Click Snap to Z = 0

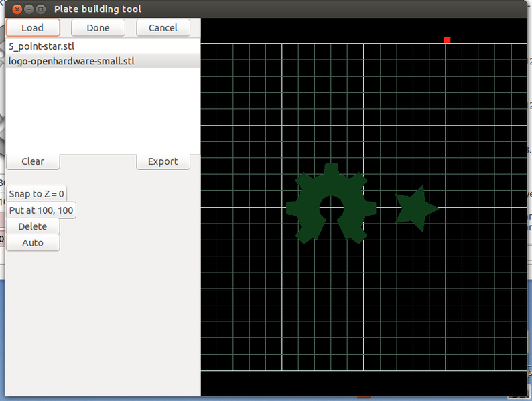[37, 194]
